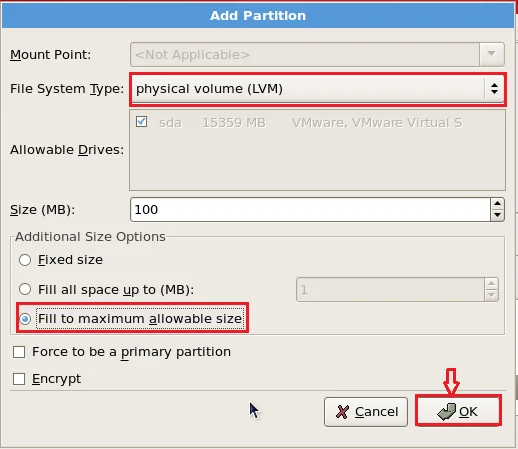Click the Mount Point Not Applicable field
This screenshot has width=518, height=449.
point(305,54)
